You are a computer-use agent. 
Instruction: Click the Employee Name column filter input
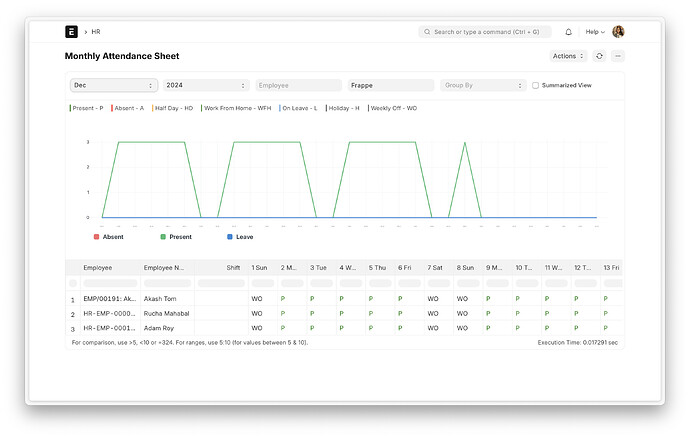pos(168,283)
